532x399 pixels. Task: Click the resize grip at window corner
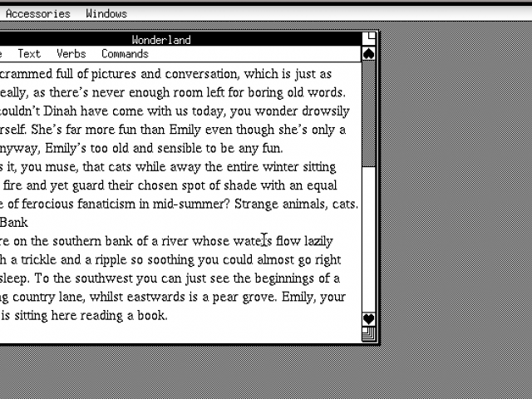coord(369,334)
